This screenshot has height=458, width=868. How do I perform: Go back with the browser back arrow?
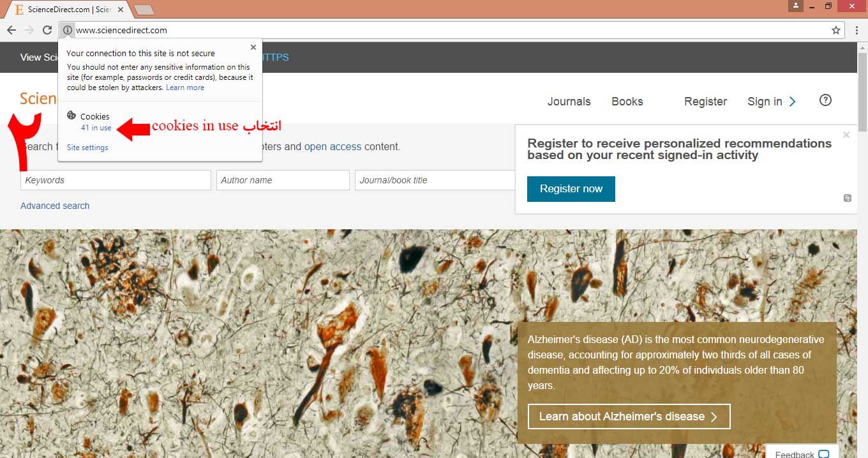[11, 30]
